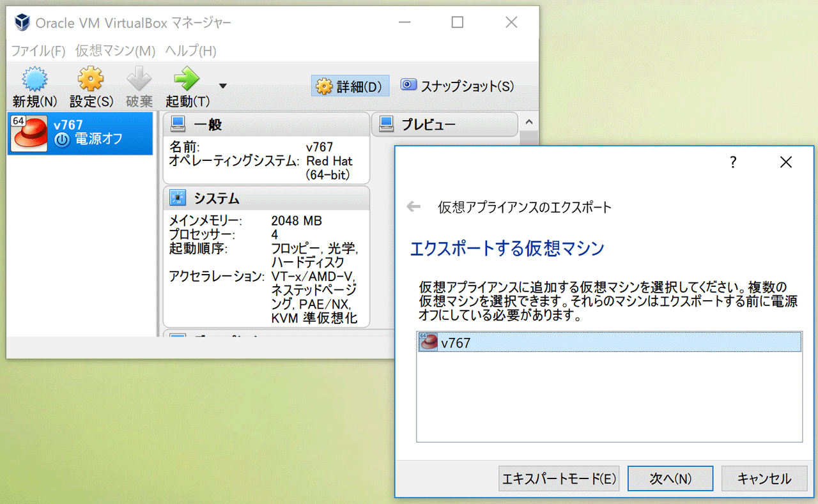818x504 pixels.
Task: Close the VirtualBox manager window
Action: [x=511, y=22]
